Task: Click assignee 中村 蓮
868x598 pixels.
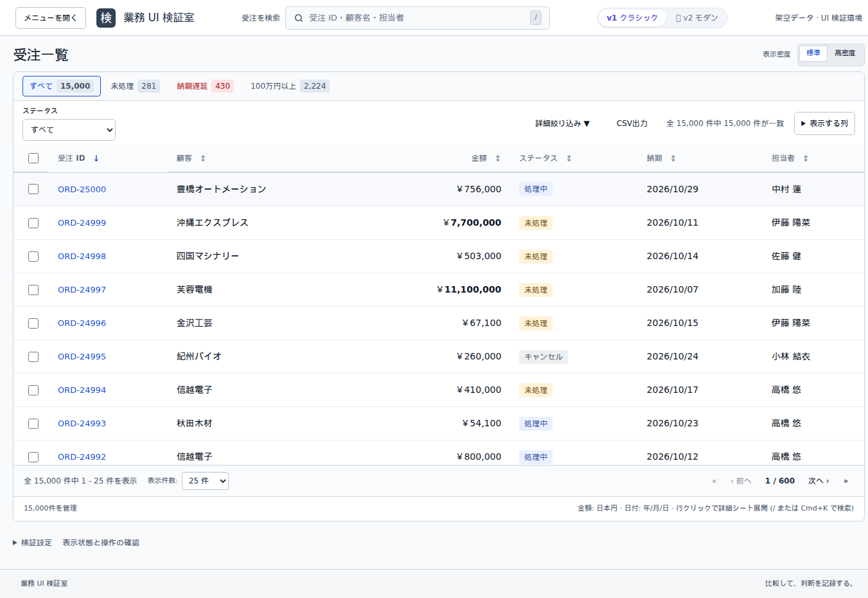Action: click(x=786, y=189)
